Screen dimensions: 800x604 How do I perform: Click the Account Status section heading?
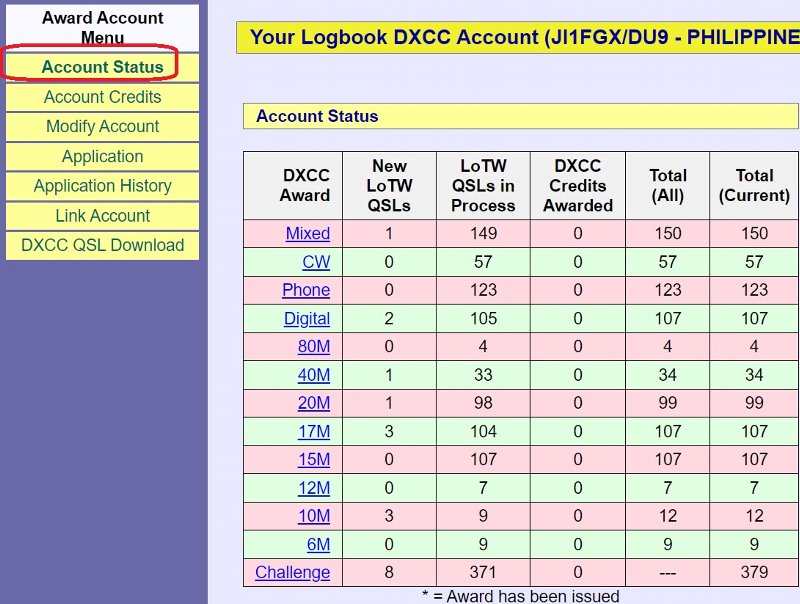click(317, 116)
